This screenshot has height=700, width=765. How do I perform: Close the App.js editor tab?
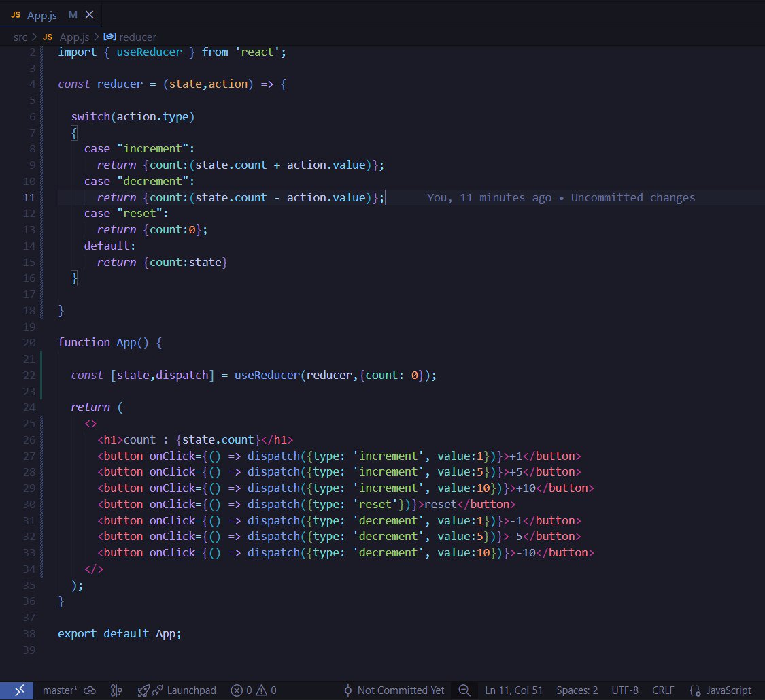[x=89, y=15]
